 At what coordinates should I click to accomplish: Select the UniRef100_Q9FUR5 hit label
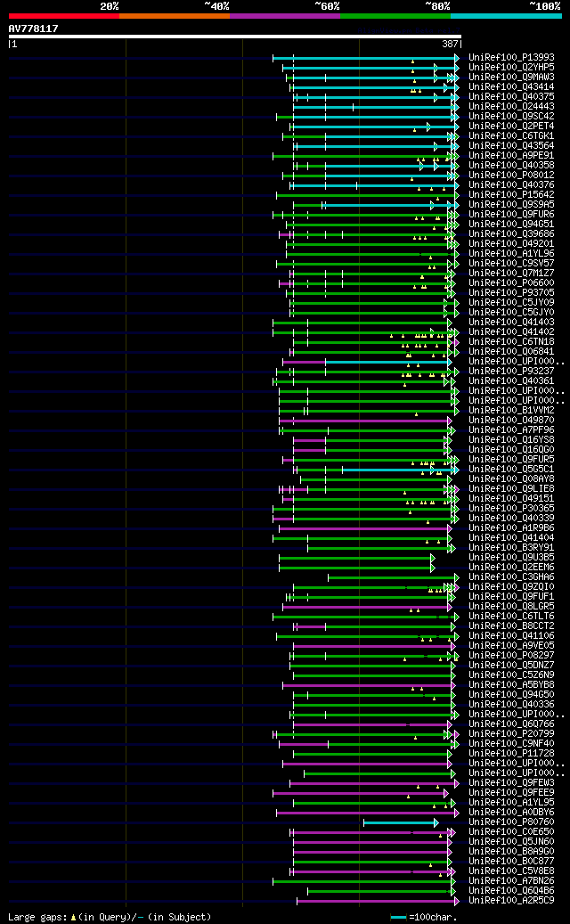click(x=512, y=459)
